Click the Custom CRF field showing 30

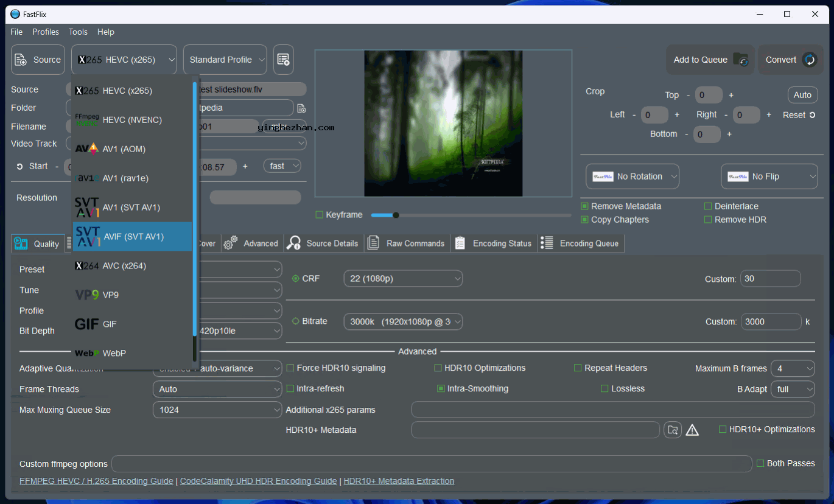point(770,279)
